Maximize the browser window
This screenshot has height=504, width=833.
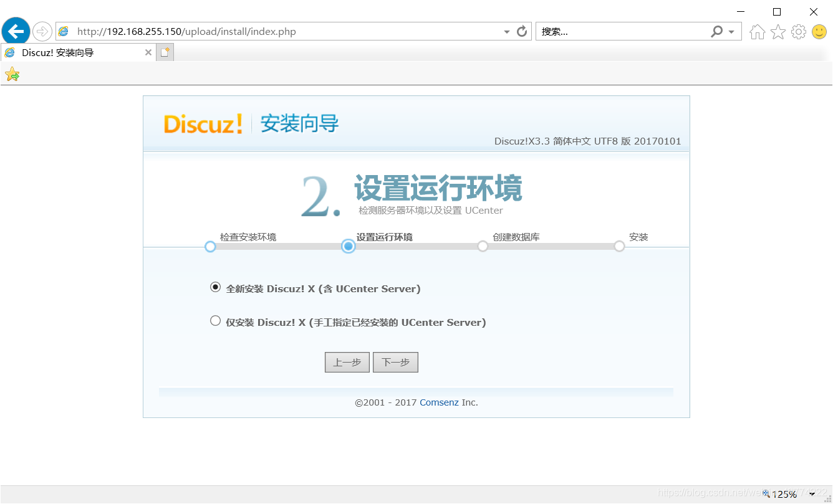(x=777, y=11)
